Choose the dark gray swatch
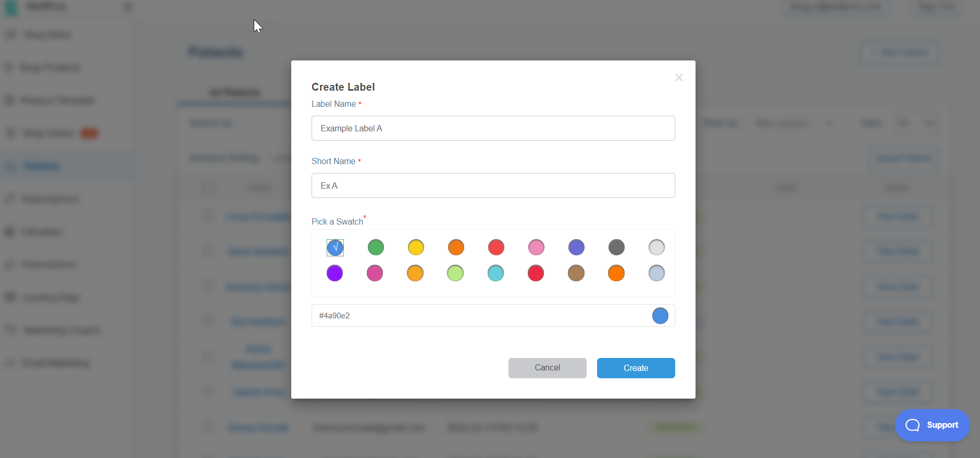Viewport: 980px width, 458px height. pos(616,247)
